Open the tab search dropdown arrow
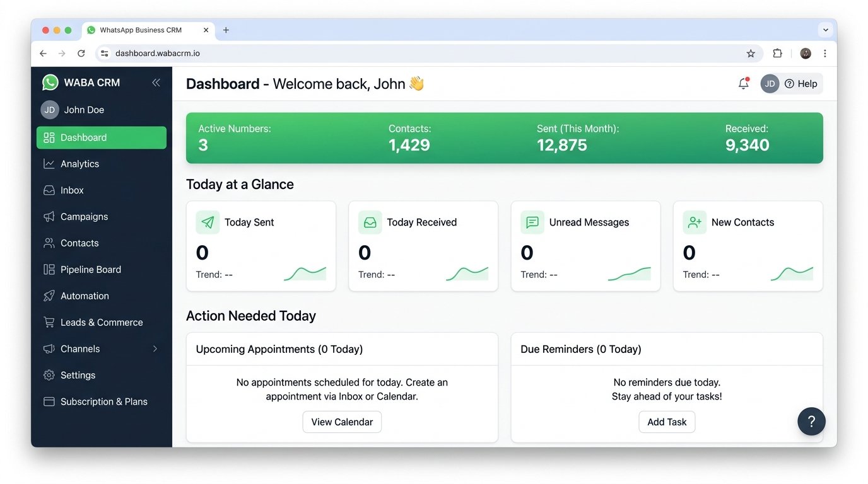 pos(825,30)
